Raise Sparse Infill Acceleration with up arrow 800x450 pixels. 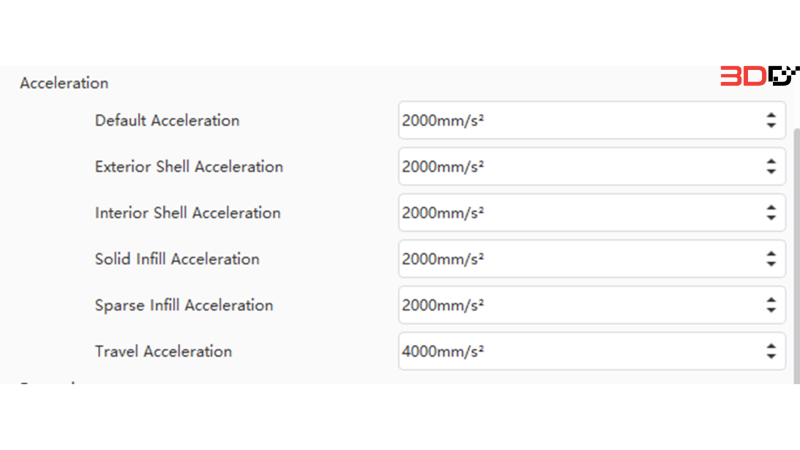[771, 301]
